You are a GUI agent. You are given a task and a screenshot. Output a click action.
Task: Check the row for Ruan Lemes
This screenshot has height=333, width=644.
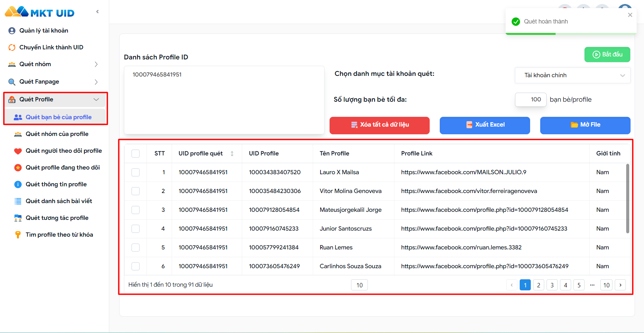(135, 247)
